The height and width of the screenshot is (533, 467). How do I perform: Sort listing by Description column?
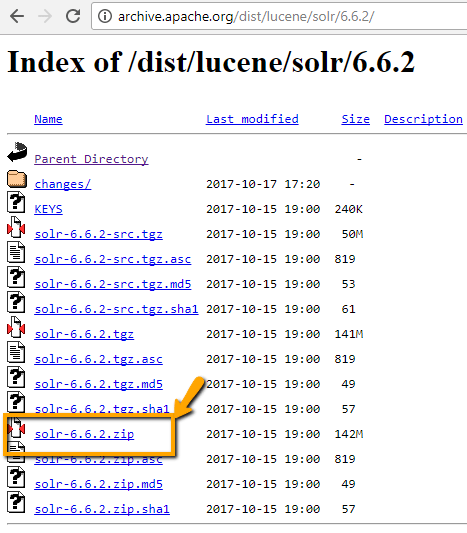pyautogui.click(x=423, y=119)
